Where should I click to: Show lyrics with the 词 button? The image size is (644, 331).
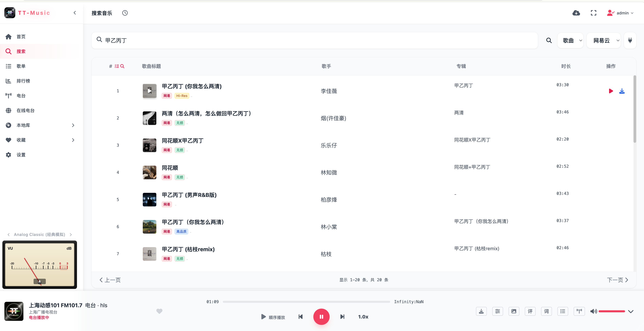click(x=546, y=311)
